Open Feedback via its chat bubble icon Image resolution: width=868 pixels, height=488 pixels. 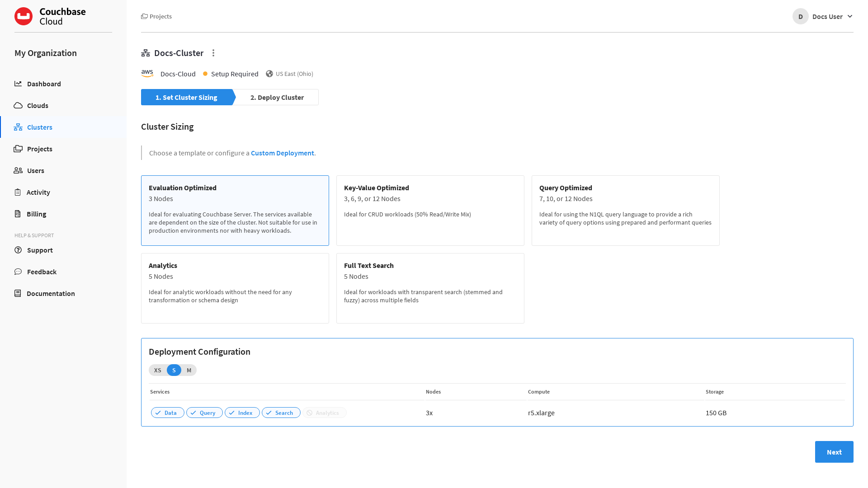pos(18,272)
